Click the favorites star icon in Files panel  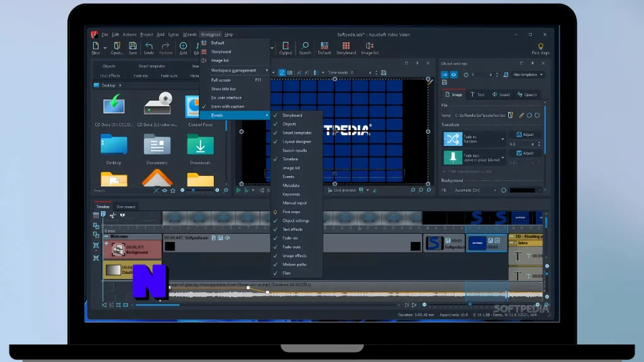click(x=173, y=190)
